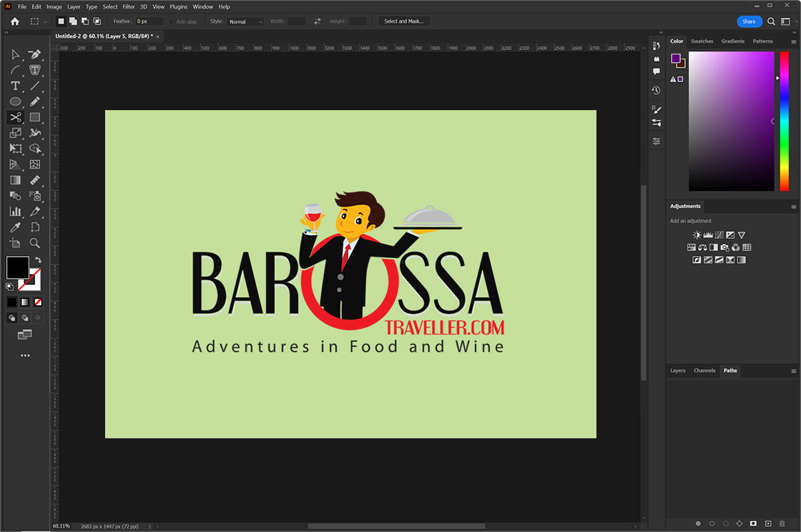801x532 pixels.
Task: Open the Comments panel icon
Action: [657, 72]
